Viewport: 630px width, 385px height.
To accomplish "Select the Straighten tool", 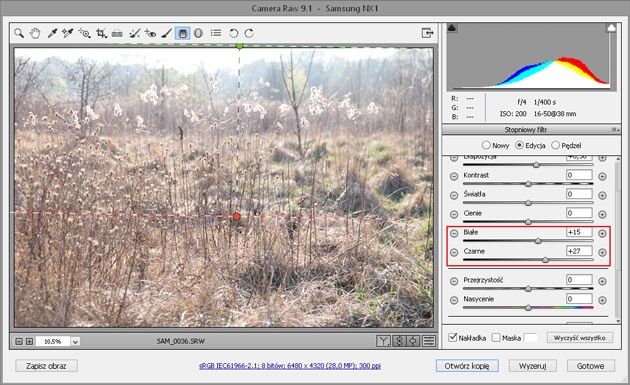I will click(x=117, y=33).
